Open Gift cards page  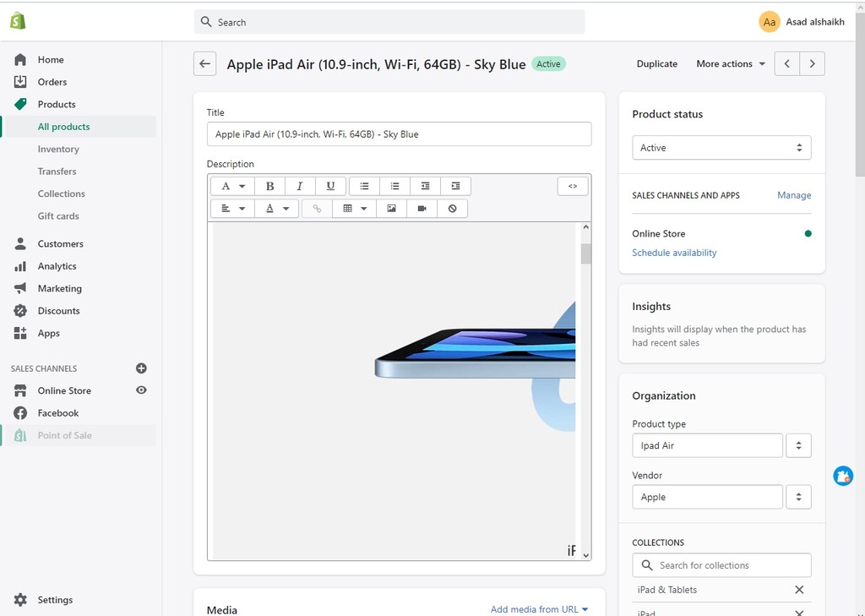click(58, 215)
